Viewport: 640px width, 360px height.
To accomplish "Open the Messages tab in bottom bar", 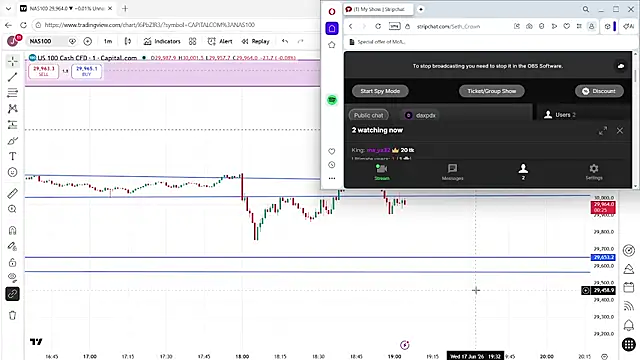I will 452,172.
